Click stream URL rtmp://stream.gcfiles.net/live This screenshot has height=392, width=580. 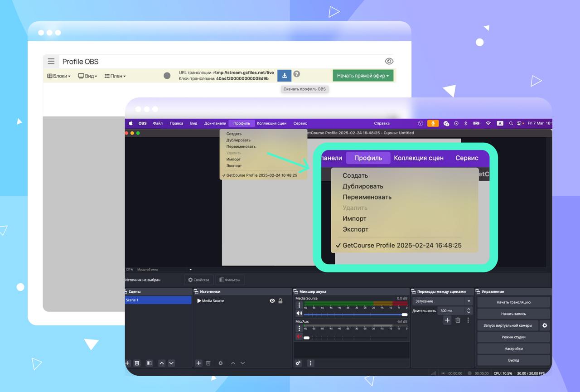244,73
